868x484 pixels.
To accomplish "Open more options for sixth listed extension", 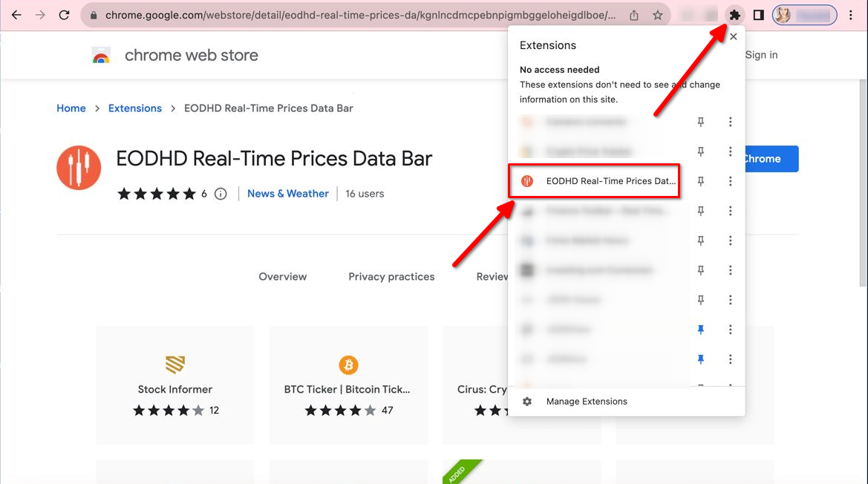I will (x=730, y=270).
